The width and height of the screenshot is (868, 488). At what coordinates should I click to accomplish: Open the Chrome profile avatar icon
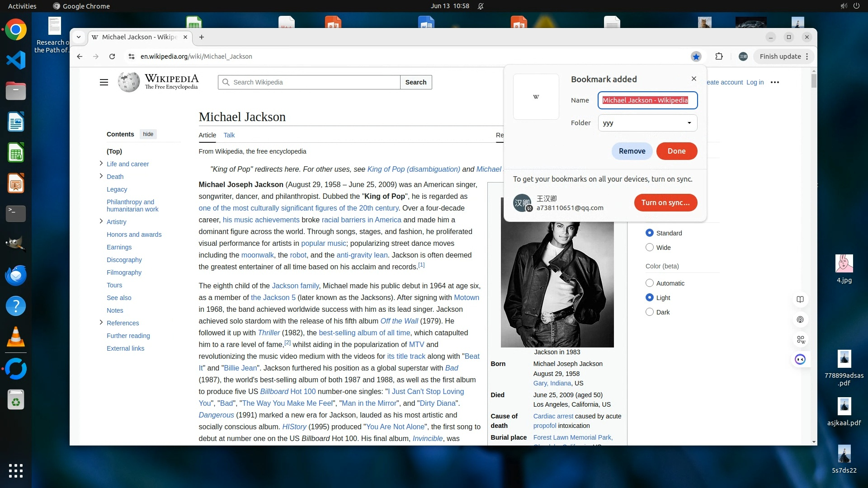743,56
